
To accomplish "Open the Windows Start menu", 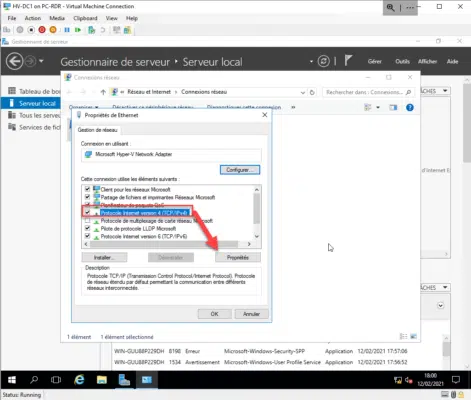I will pyautogui.click(x=12, y=380).
